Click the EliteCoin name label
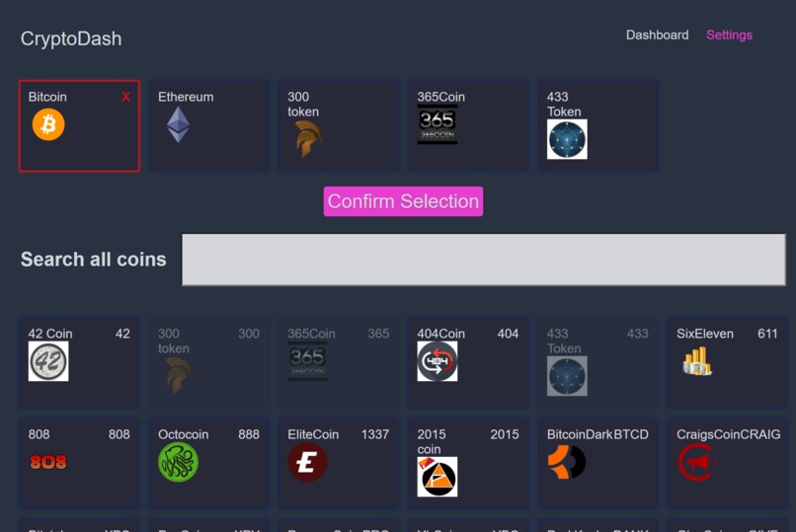 tap(313, 434)
